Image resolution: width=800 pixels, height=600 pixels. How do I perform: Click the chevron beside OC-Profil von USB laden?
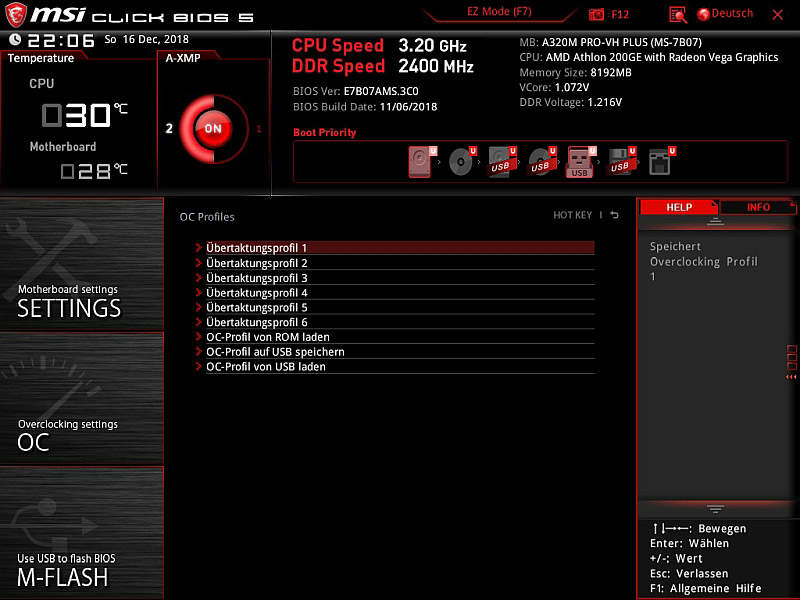click(198, 366)
